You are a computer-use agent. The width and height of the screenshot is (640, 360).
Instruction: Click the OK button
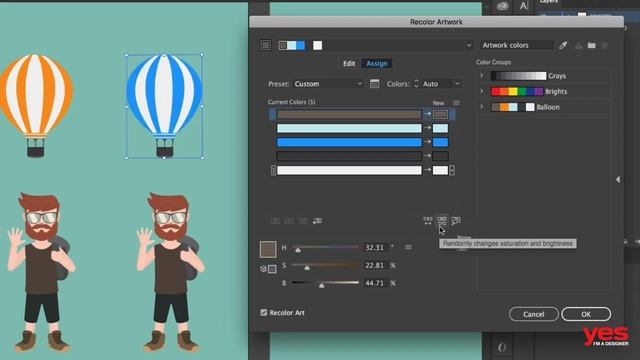tap(586, 314)
